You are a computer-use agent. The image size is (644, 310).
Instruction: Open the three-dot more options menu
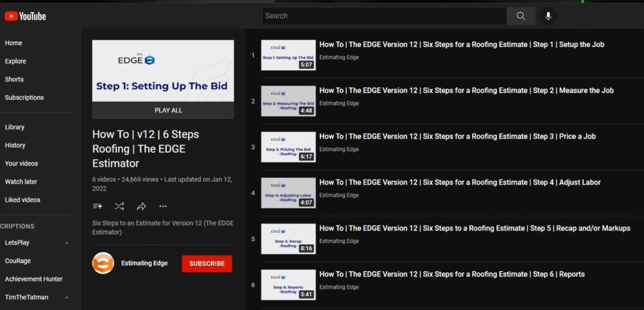[163, 206]
